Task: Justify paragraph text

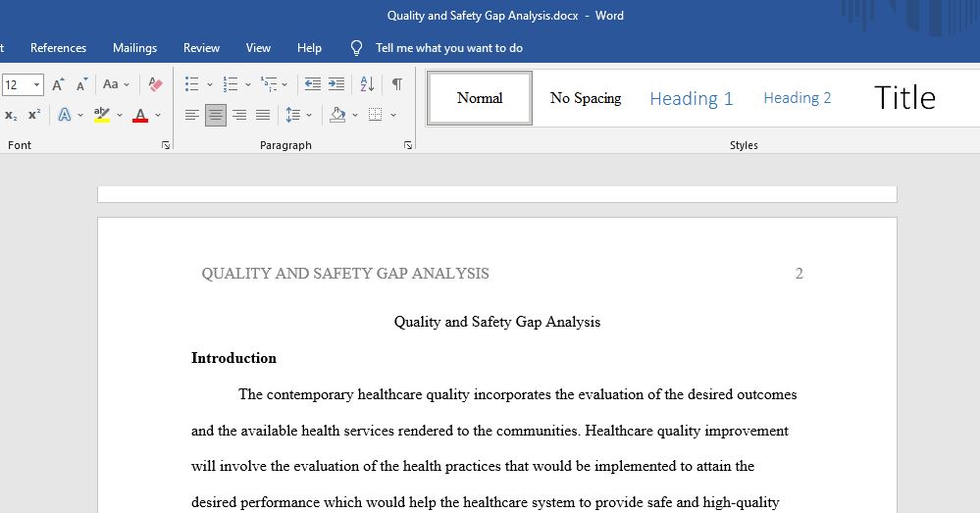Action: tap(263, 115)
